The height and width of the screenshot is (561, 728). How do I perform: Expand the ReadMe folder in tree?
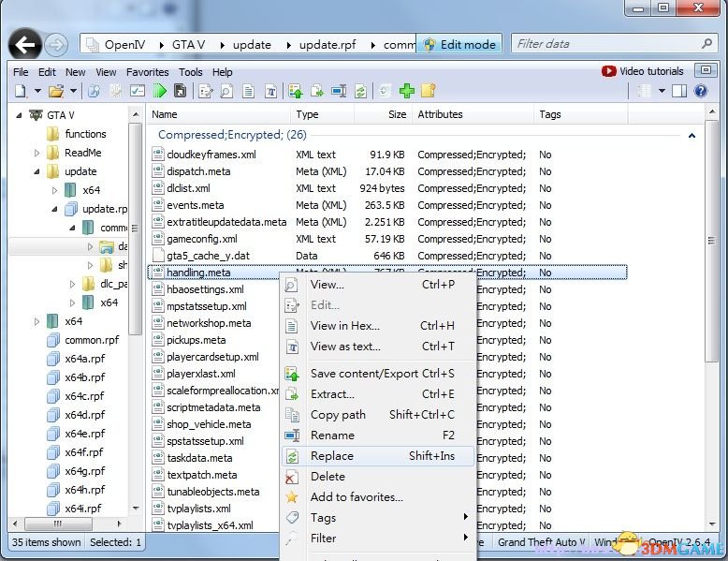(x=36, y=153)
